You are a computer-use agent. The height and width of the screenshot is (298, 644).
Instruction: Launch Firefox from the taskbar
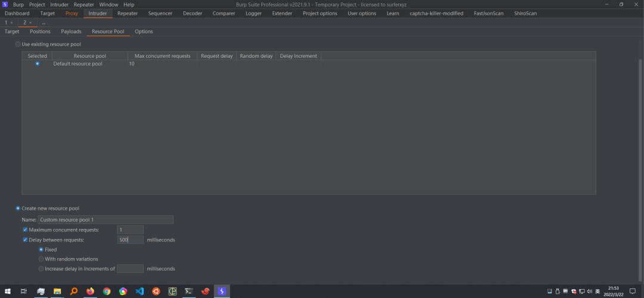click(90, 291)
